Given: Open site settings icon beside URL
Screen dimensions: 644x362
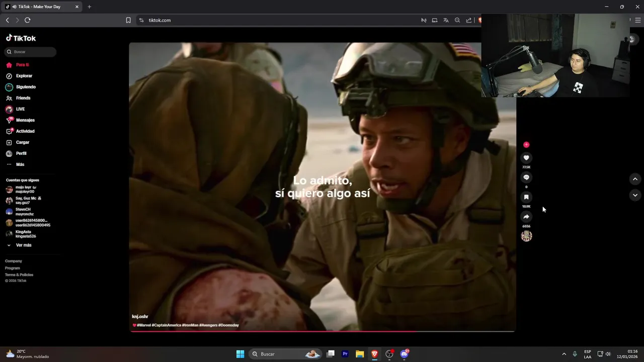Looking at the screenshot, I should pos(141,20).
